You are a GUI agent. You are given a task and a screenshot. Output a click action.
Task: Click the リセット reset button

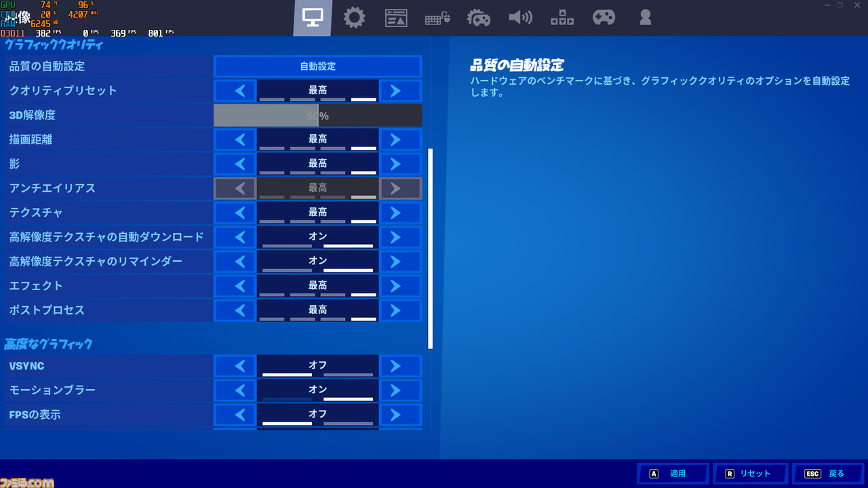[x=750, y=474]
